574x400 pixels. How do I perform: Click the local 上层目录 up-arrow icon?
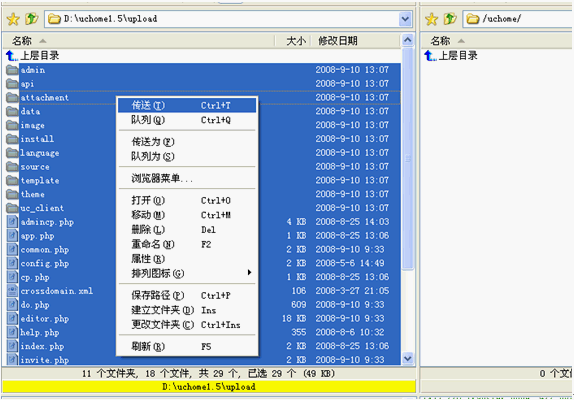11,56
